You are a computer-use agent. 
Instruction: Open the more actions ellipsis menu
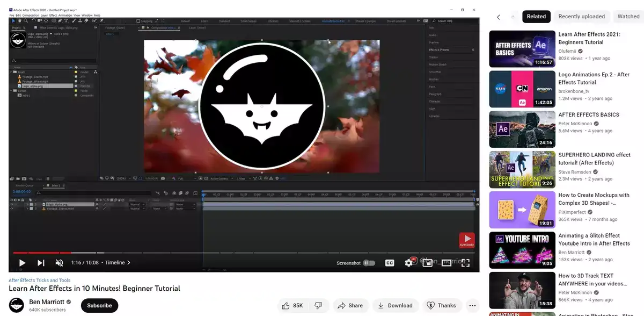point(472,305)
